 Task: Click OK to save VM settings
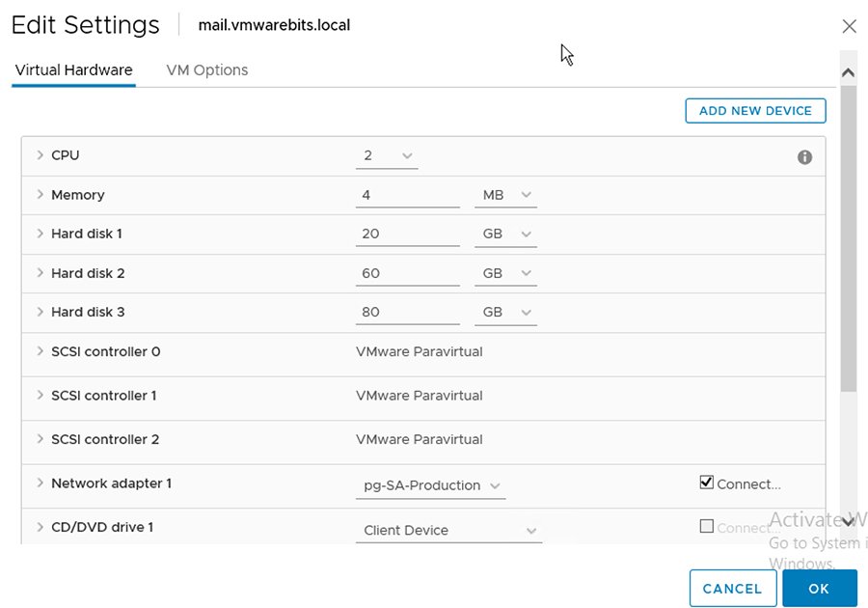tap(819, 588)
